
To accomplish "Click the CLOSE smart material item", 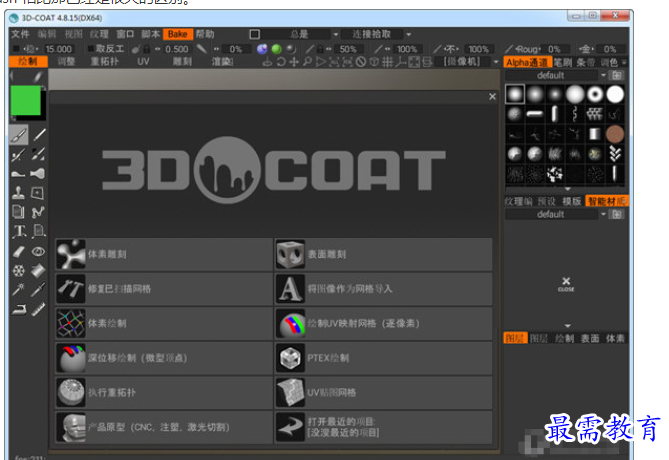I will [x=566, y=284].
